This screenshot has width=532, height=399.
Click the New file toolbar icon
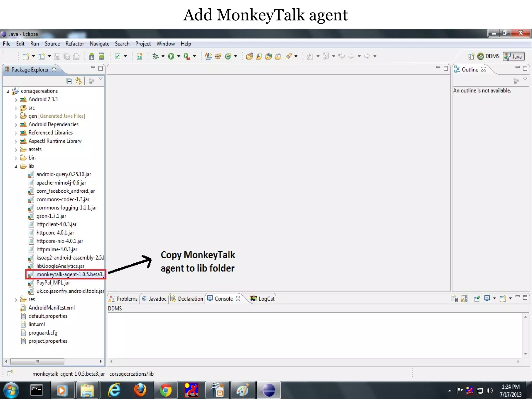26,56
